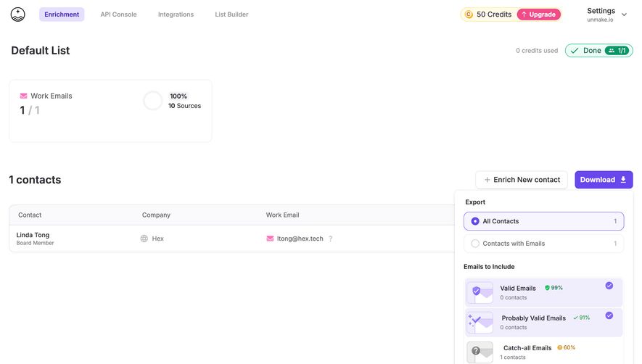Expand the Settings account dropdown

pos(606,15)
